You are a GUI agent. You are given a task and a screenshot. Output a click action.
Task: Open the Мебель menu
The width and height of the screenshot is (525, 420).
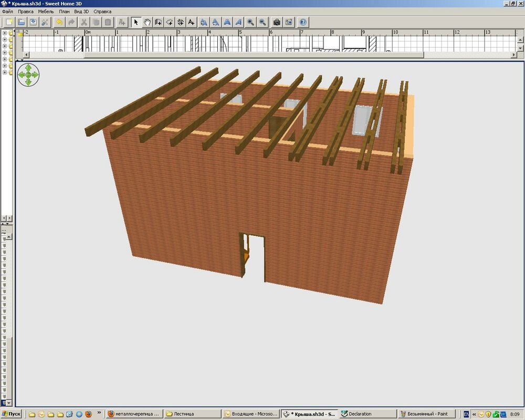pos(46,11)
